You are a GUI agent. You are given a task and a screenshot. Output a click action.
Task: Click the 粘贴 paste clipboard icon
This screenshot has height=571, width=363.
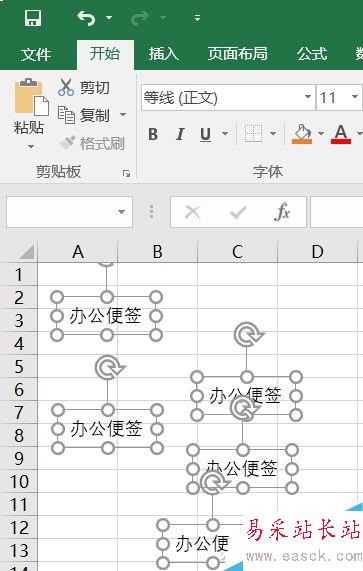pos(31,97)
